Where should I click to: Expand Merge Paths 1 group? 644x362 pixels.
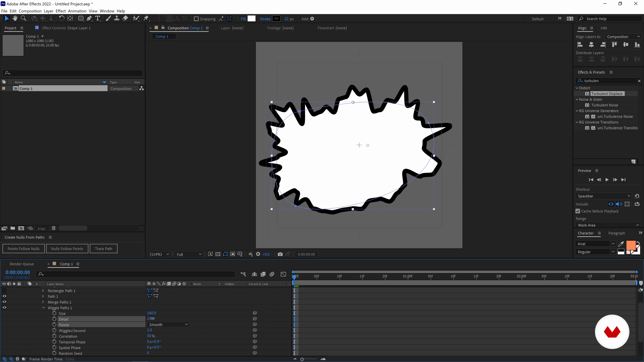[43, 302]
